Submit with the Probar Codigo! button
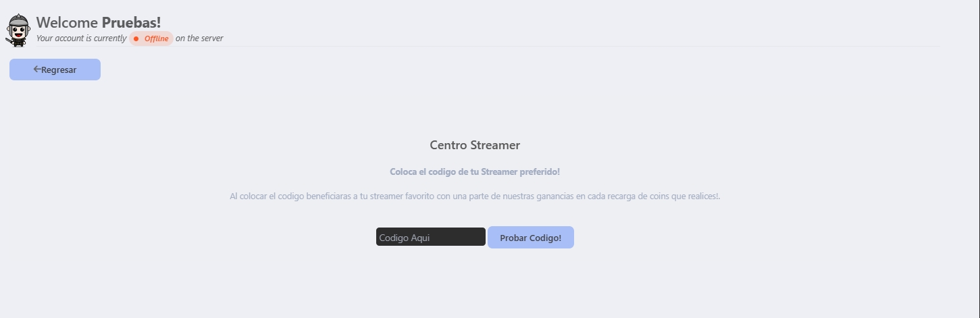 (531, 238)
